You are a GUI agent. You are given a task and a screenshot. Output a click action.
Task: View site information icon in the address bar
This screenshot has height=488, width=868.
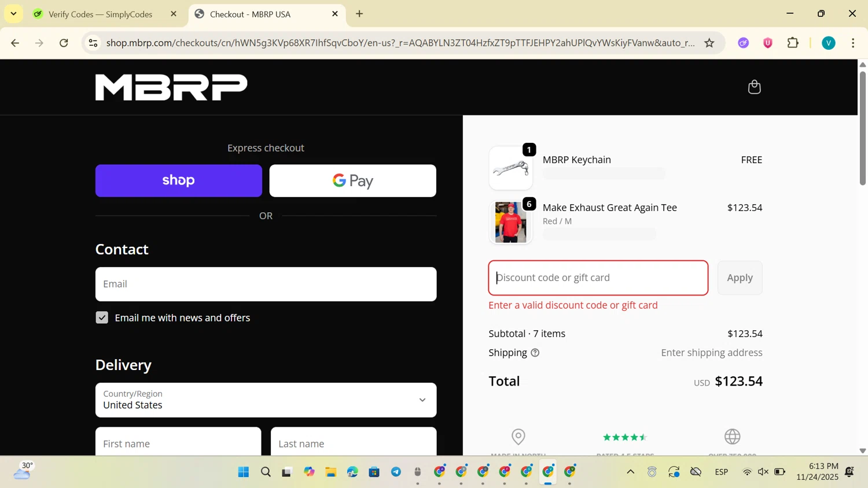coord(93,43)
